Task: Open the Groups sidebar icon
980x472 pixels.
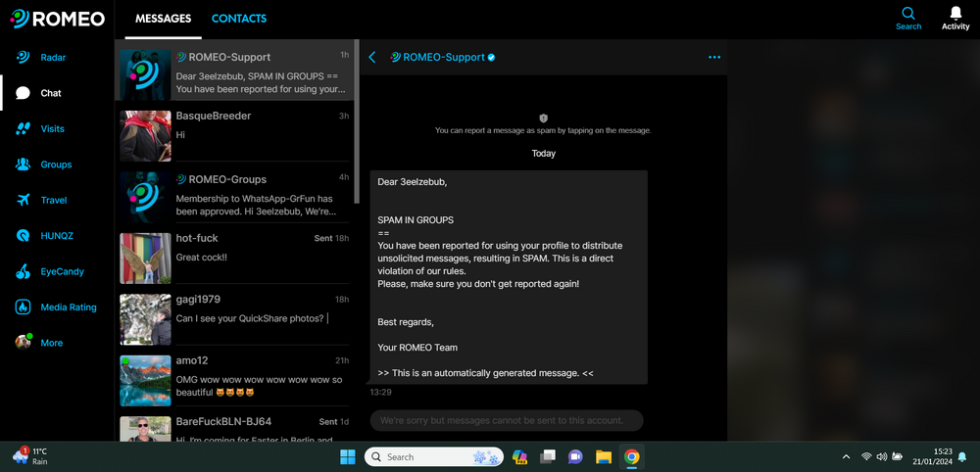Action: 23,165
